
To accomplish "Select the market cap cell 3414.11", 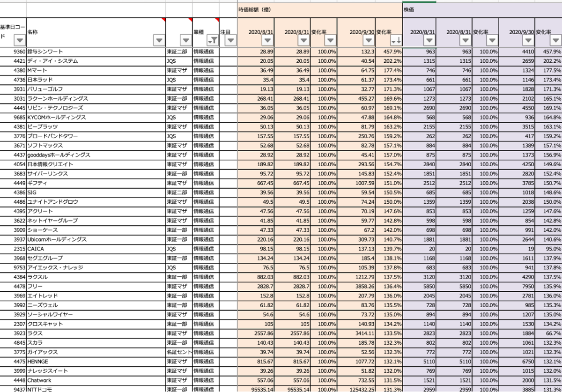I will click(356, 333).
